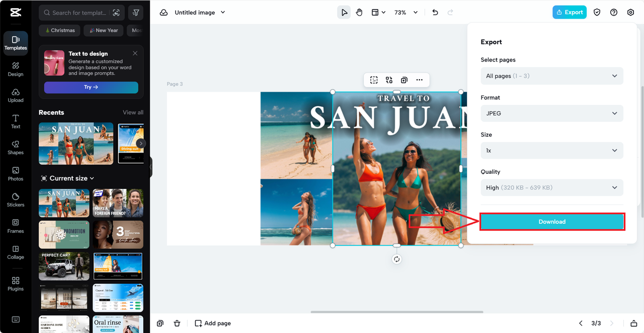Select Make a Foreign Friend template
The image size is (644, 333).
tap(118, 203)
